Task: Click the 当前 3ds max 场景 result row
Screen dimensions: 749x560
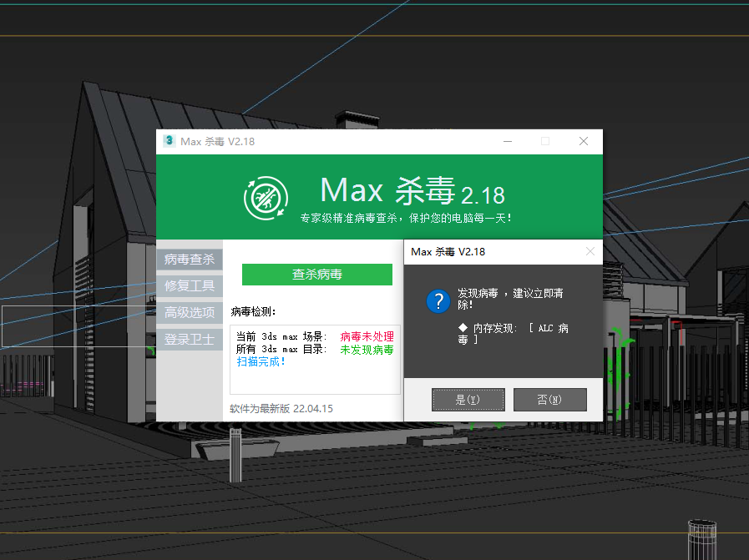Action: [x=315, y=336]
